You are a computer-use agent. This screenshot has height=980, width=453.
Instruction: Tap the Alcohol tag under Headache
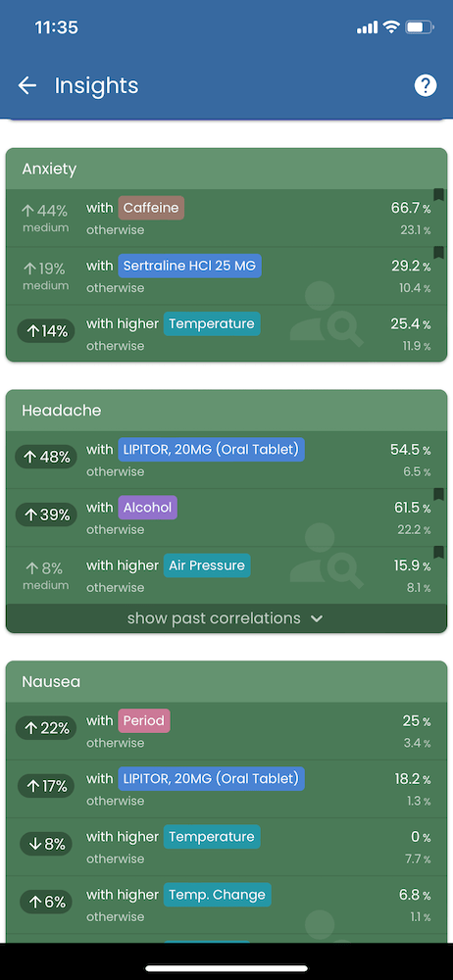tap(148, 508)
